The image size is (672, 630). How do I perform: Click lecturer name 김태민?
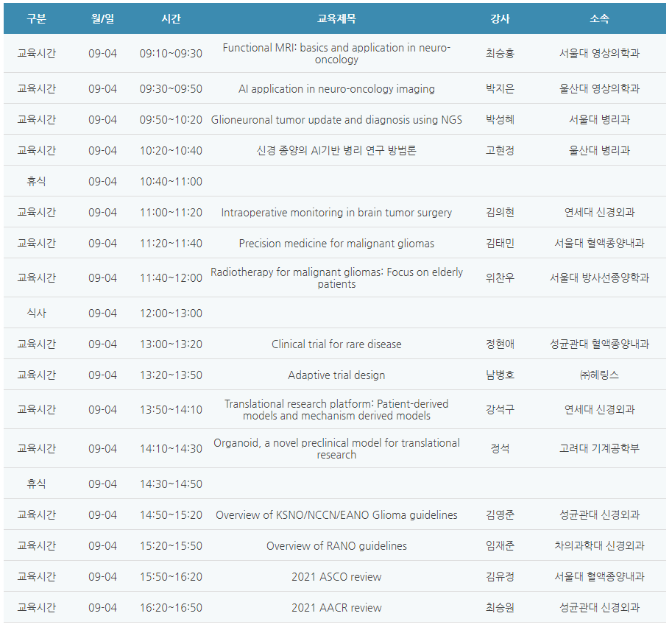tap(500, 243)
